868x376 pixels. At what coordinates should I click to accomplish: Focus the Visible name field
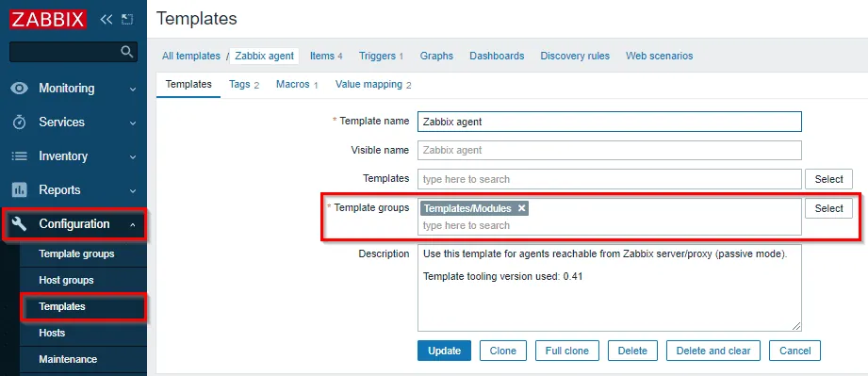[610, 150]
